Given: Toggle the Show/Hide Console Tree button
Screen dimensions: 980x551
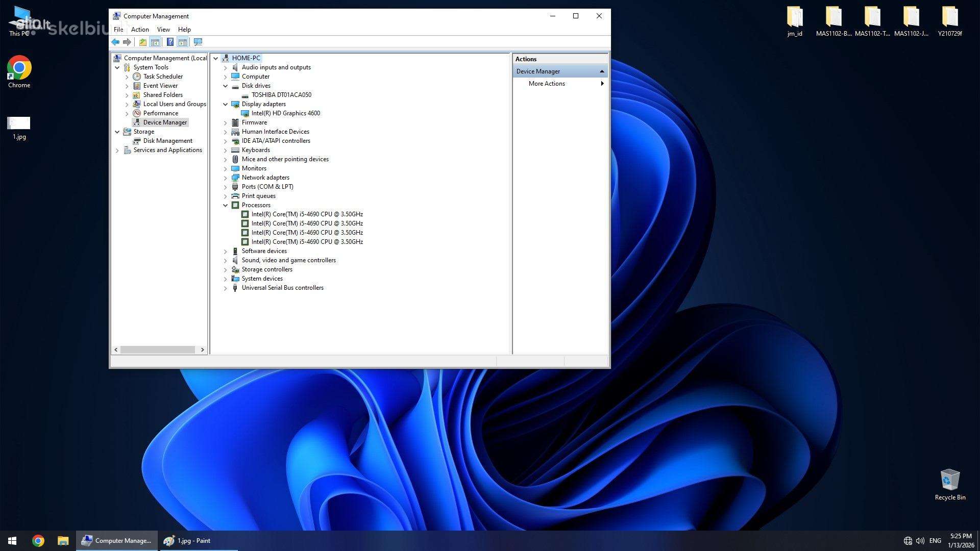Looking at the screenshot, I should [x=155, y=42].
